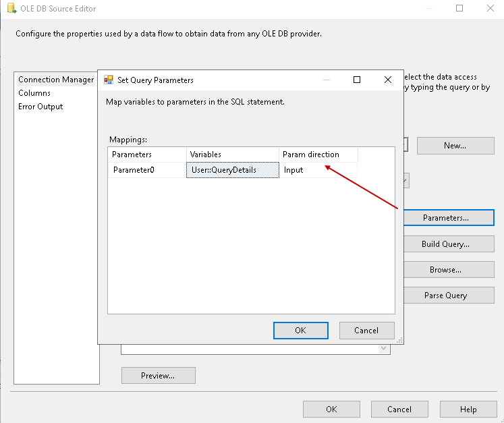Select the Parameter0 cell in Mappings
504x423 pixels.
pos(148,170)
